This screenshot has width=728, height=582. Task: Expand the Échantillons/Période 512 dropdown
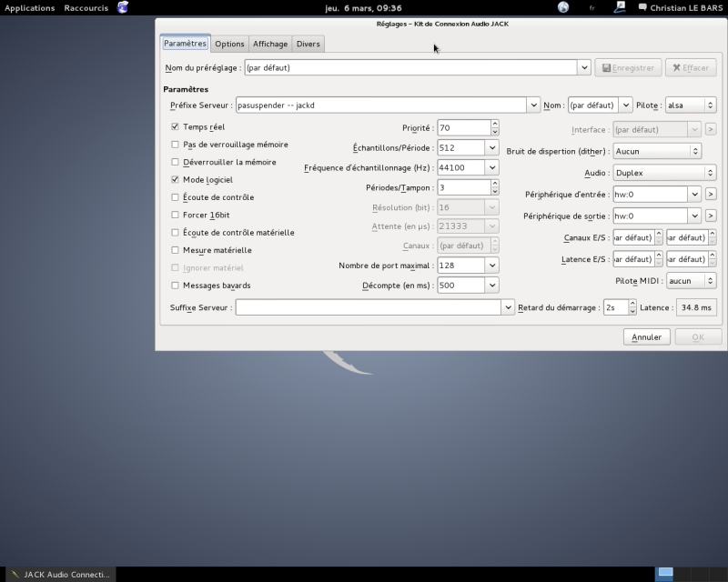[x=492, y=148]
